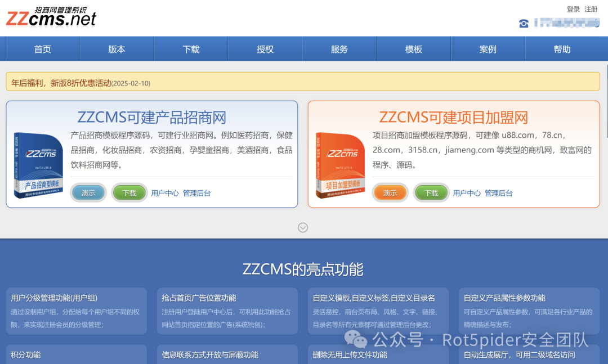The height and width of the screenshot is (364, 608).
Task: Select the 自动生成展厅，可用二级域名访问 card
Action: tap(529, 354)
